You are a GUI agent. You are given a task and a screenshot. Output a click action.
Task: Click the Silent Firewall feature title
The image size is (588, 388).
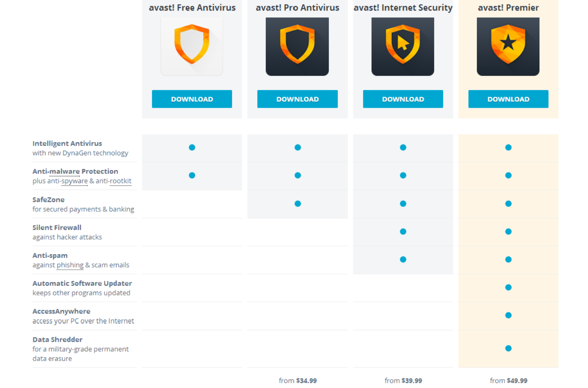pos(57,228)
